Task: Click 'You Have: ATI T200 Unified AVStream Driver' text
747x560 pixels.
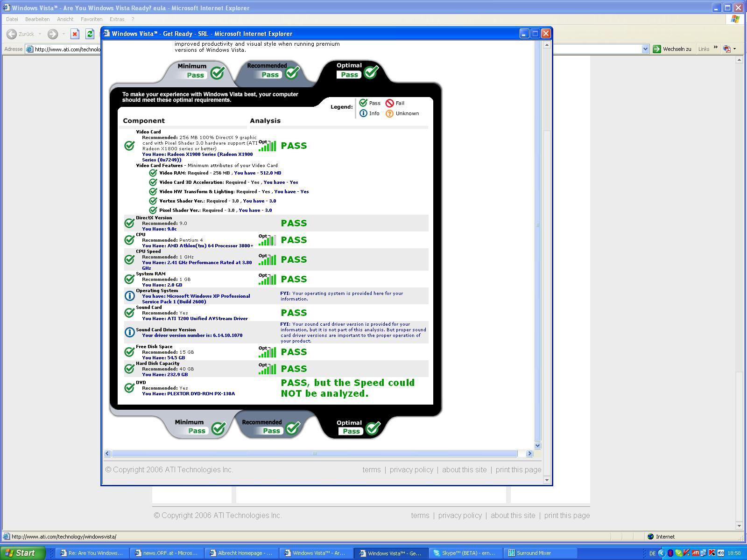Action: pyautogui.click(x=195, y=318)
